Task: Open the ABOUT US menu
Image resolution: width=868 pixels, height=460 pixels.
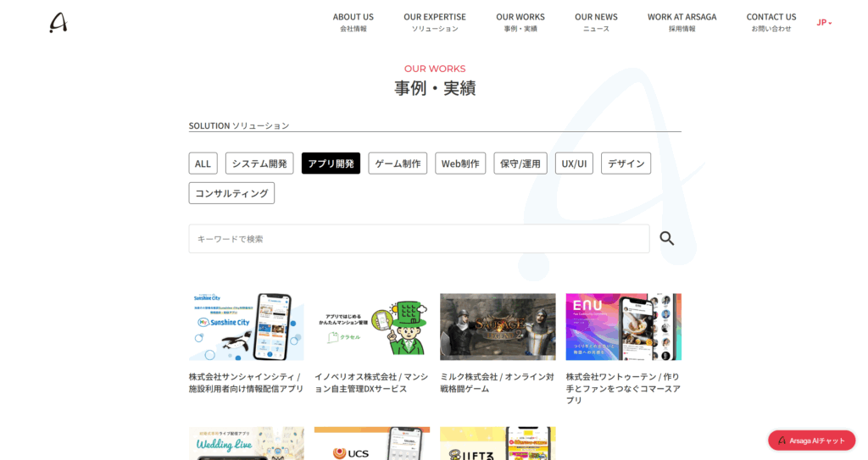Action: point(353,22)
